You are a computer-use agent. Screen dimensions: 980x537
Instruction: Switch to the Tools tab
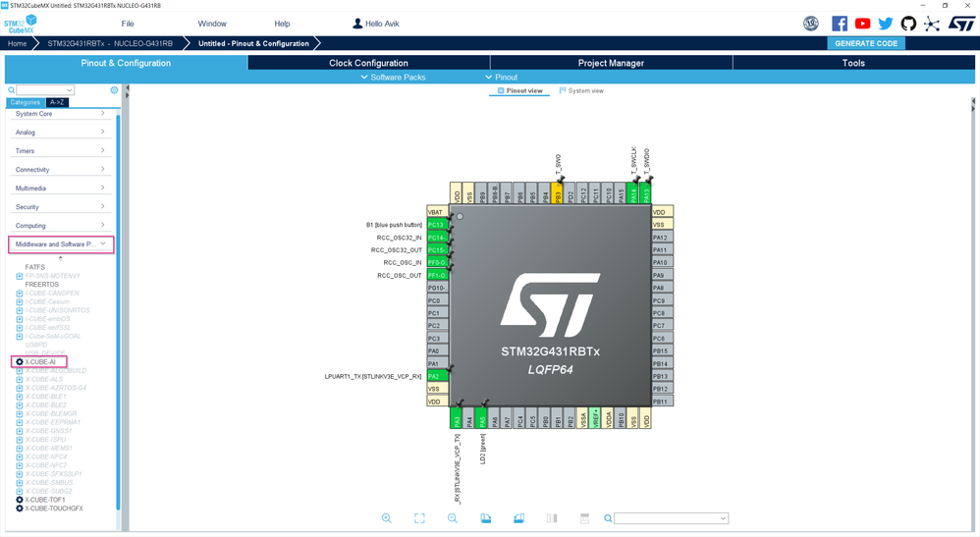(853, 63)
